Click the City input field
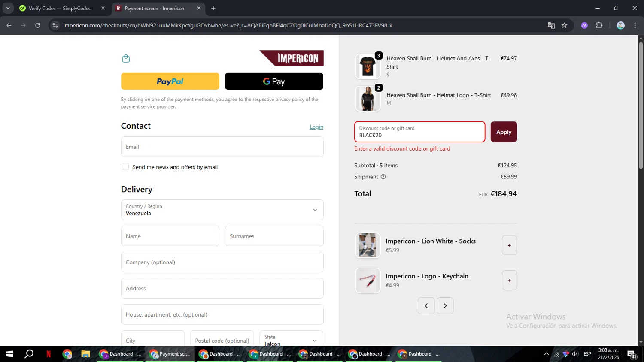Screen dimensions: 644x362 pyautogui.click(x=153, y=339)
